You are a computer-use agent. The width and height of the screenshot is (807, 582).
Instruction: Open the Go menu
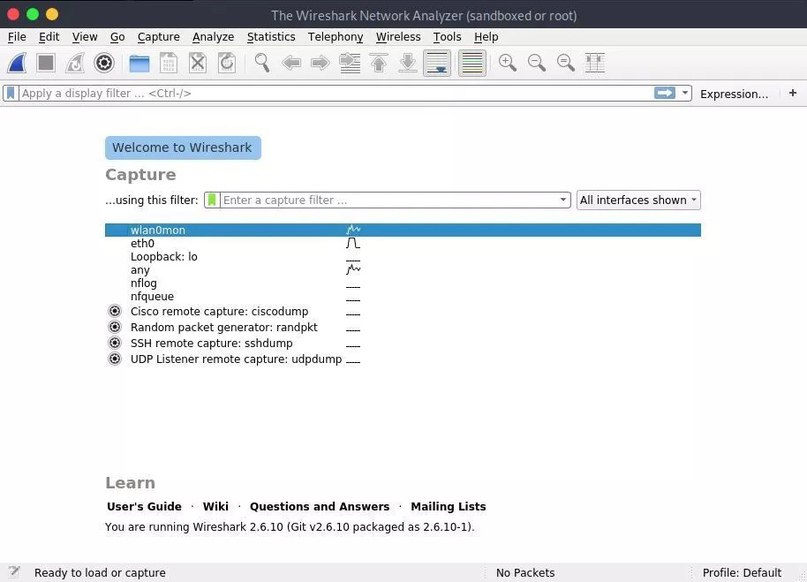point(117,37)
